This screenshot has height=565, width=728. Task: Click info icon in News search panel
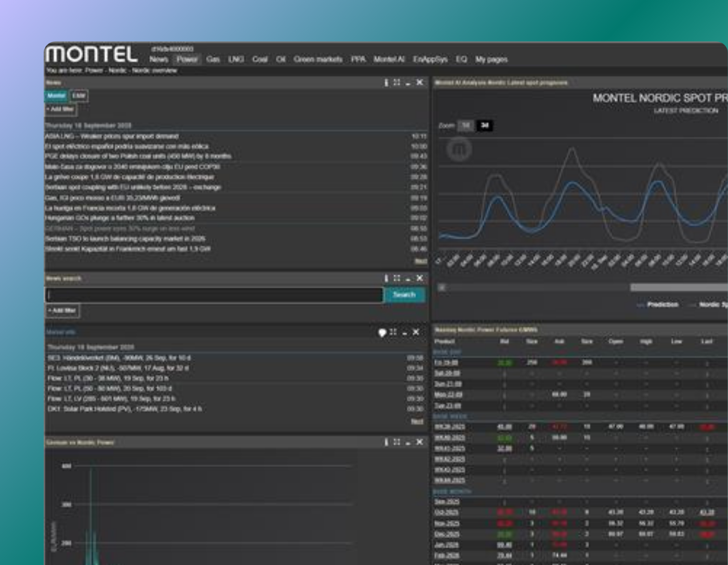click(386, 278)
